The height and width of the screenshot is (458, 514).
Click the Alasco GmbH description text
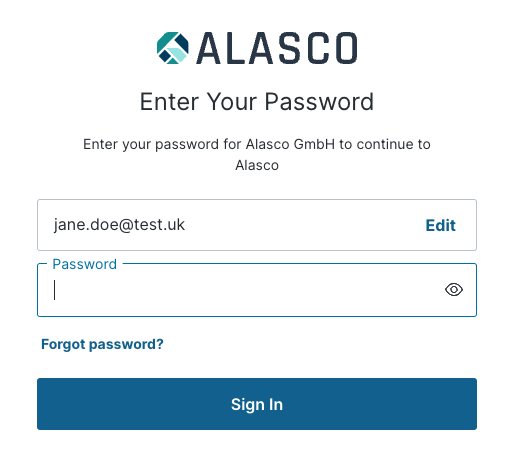[x=257, y=154]
